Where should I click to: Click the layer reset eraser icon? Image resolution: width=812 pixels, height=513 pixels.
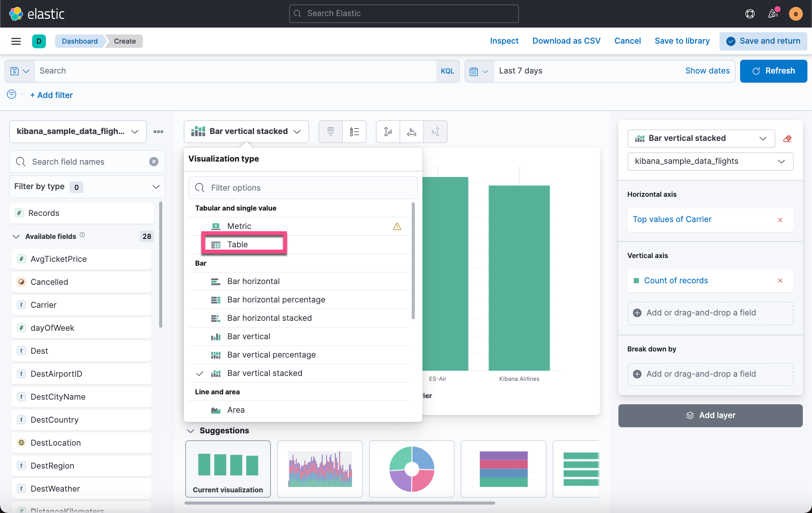pyautogui.click(x=787, y=139)
